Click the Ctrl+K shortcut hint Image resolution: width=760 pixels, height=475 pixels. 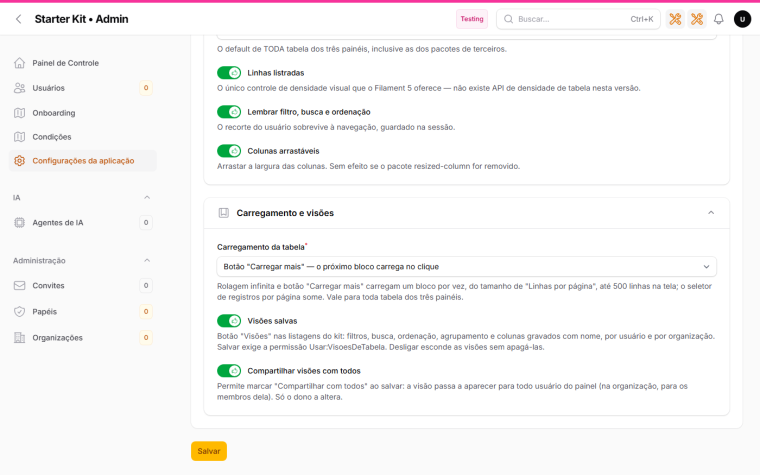pos(642,19)
